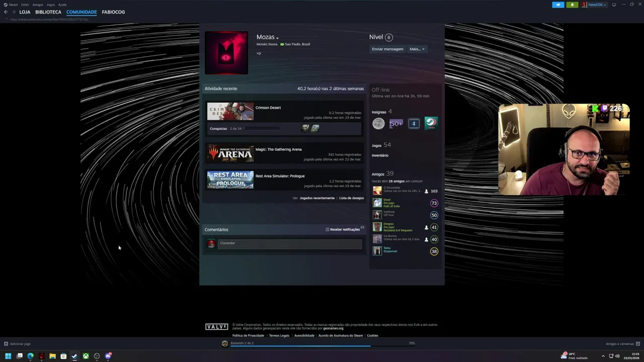Image resolution: width=644 pixels, height=362 pixels.
Task: Click the silver coin badge
Action: pyautogui.click(x=378, y=123)
